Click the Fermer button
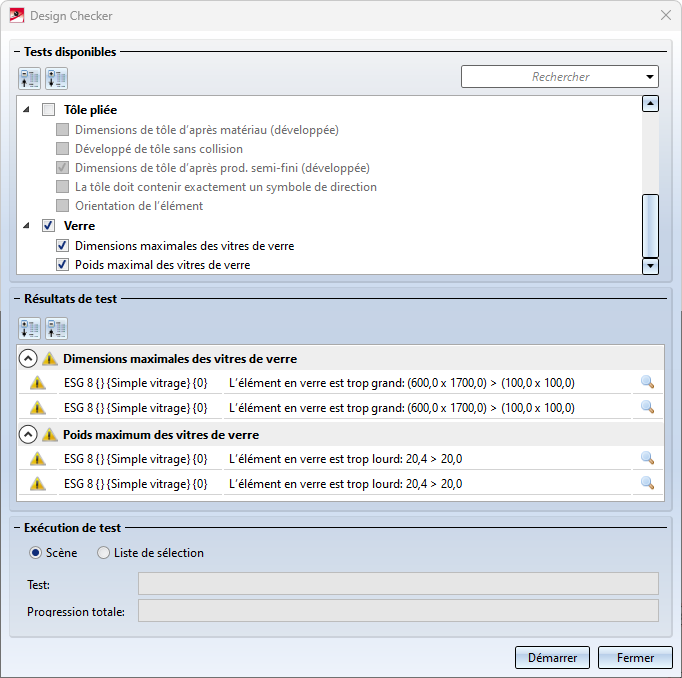This screenshot has width=682, height=678. point(635,658)
